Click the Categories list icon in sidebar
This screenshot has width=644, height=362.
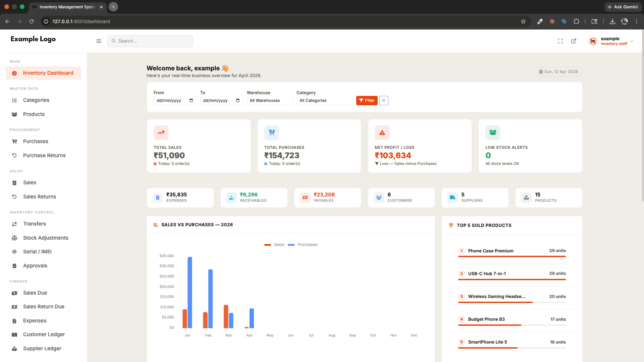14,100
